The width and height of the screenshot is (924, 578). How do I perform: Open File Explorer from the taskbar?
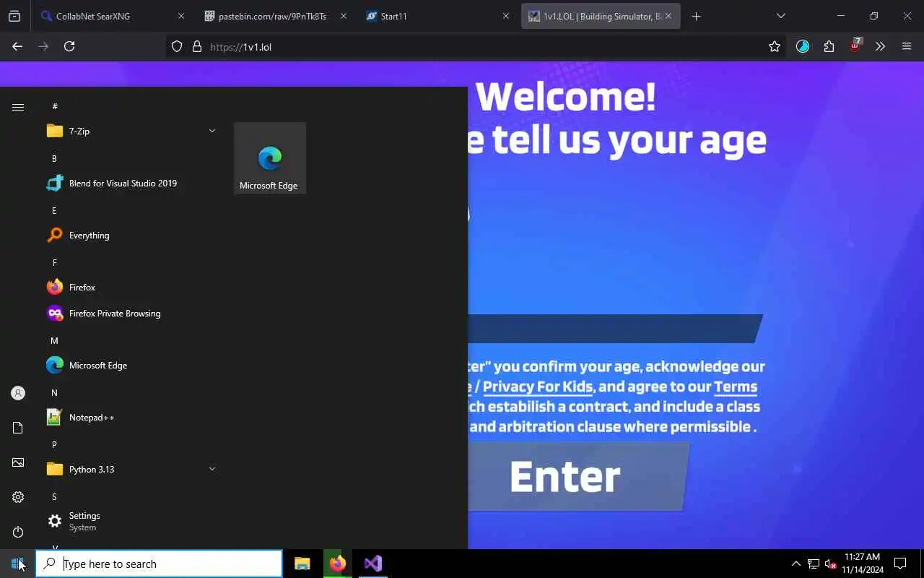coord(302,564)
